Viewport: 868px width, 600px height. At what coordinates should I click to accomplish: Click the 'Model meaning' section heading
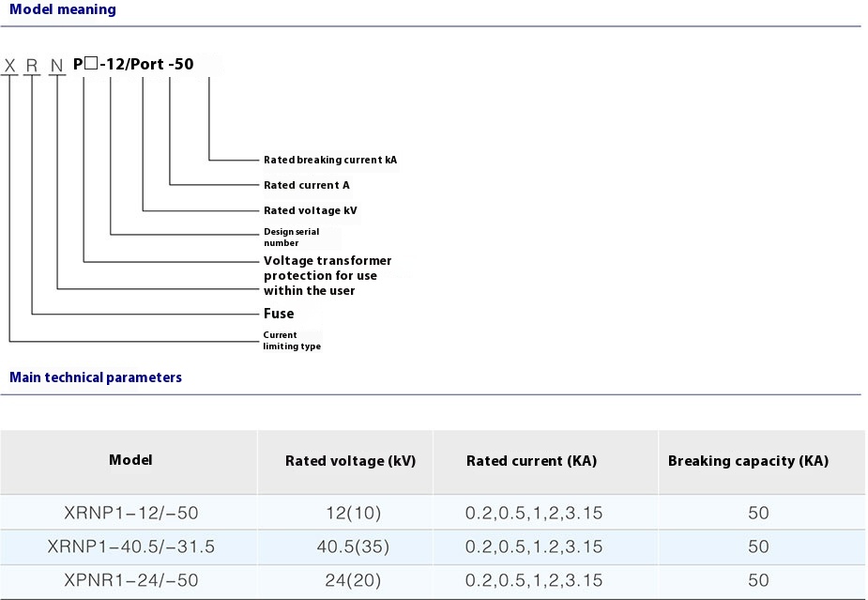[x=62, y=9]
